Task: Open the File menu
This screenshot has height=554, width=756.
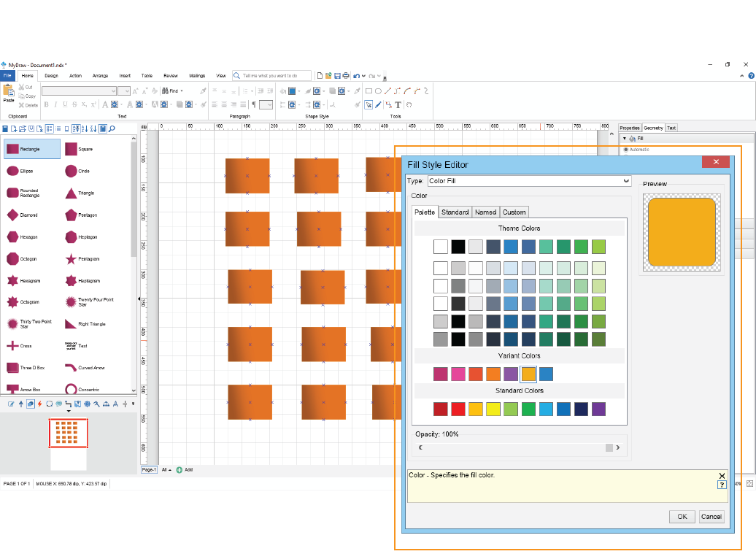Action: (x=8, y=76)
